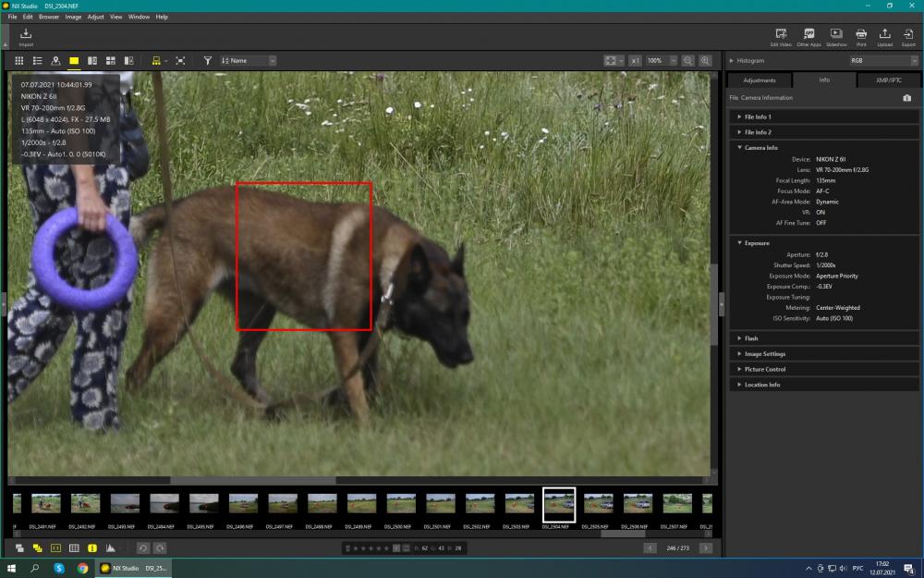Open the Adjust menu
This screenshot has height=578, width=924.
(95, 17)
